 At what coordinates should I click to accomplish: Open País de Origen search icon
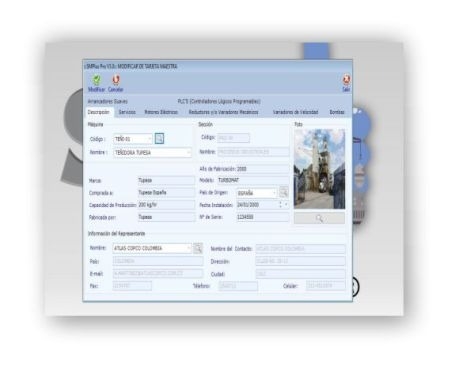(284, 192)
